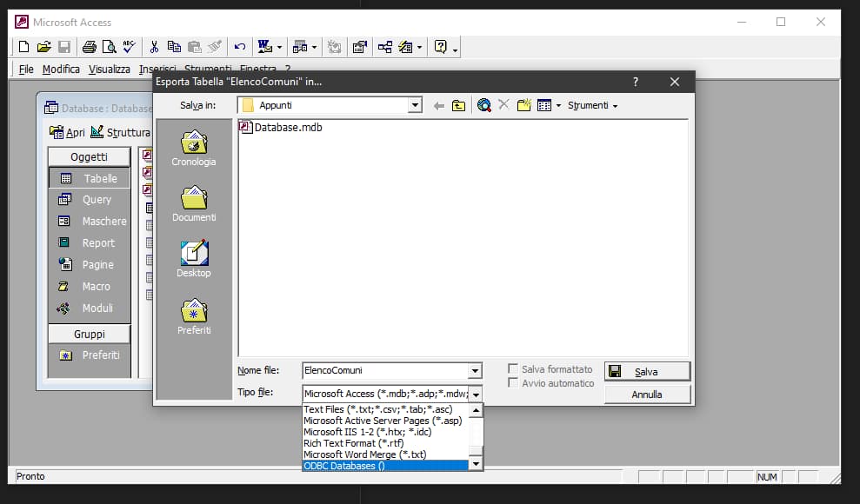Click the Nome file input field
Screen dimensions: 860x504
[x=385, y=370]
